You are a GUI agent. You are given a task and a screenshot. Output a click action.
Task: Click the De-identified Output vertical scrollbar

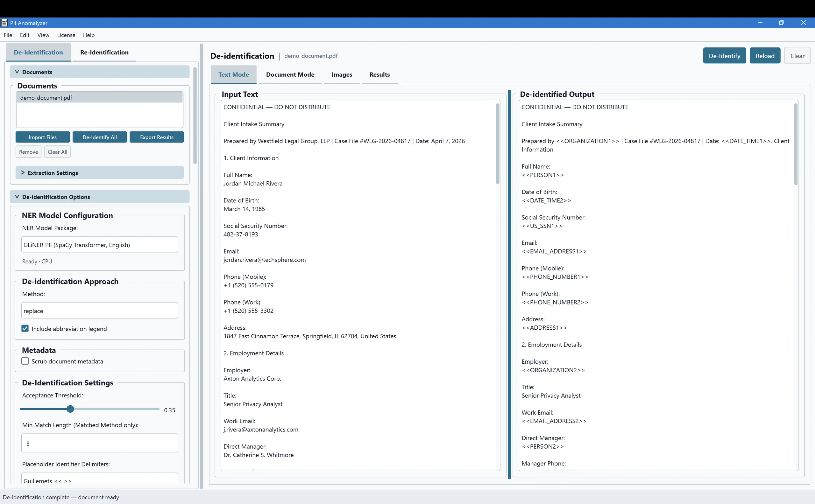(796, 144)
